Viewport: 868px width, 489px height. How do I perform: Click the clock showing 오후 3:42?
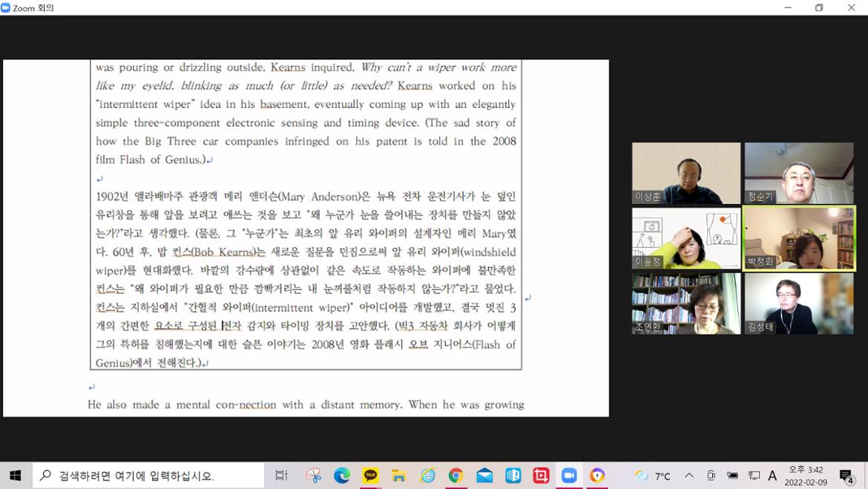pos(806,476)
